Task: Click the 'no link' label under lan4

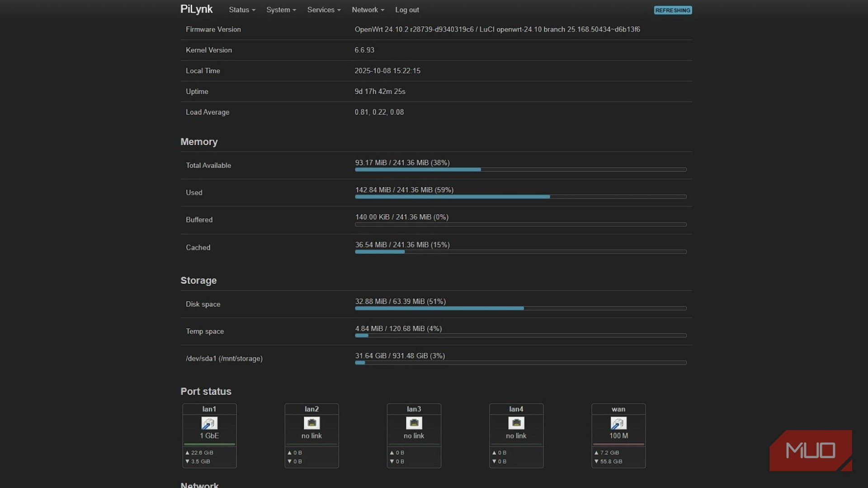Action: [x=516, y=436]
